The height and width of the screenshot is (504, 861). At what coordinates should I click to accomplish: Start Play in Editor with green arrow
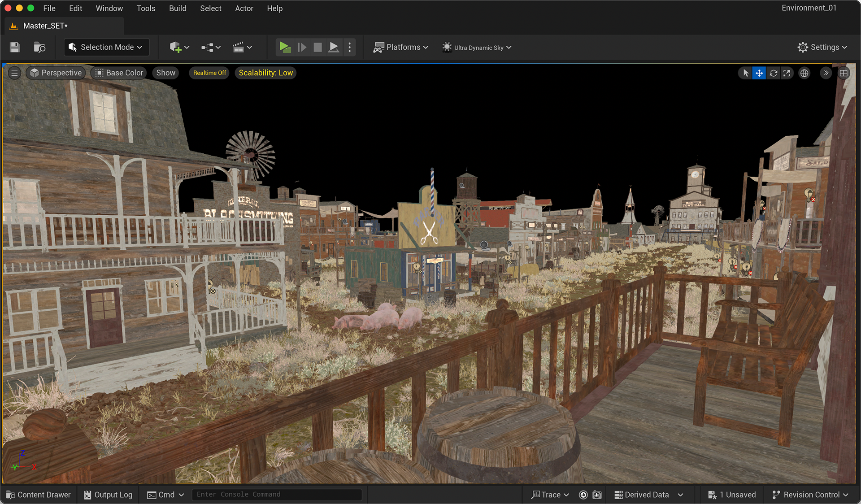[x=285, y=47]
